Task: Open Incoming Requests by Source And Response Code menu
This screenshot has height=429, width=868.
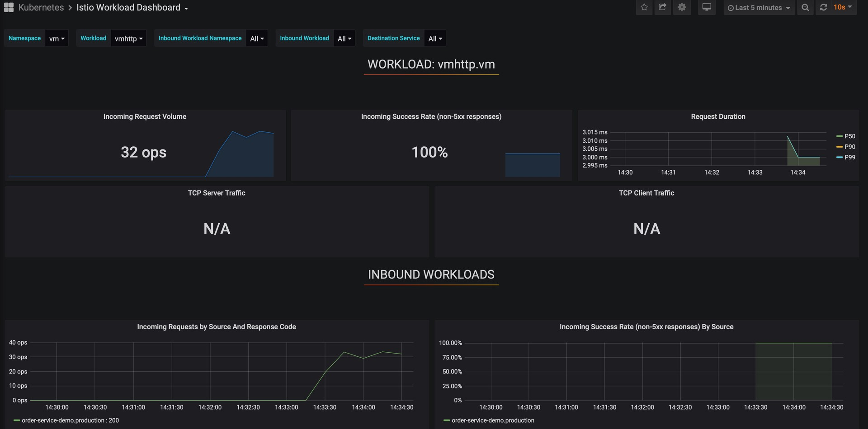Action: coord(217,326)
